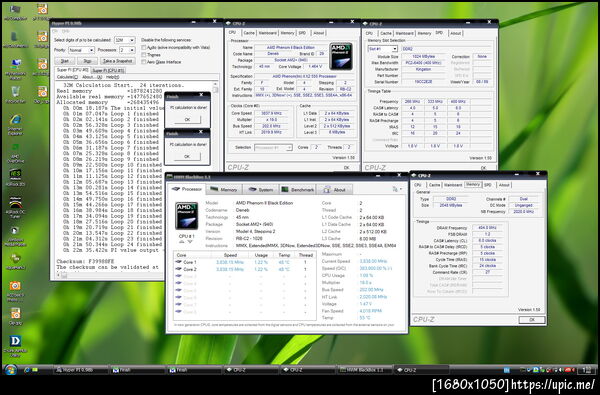Click the Temp column header in HWM BlackBox
The image size is (600, 395).
pos(284,255)
